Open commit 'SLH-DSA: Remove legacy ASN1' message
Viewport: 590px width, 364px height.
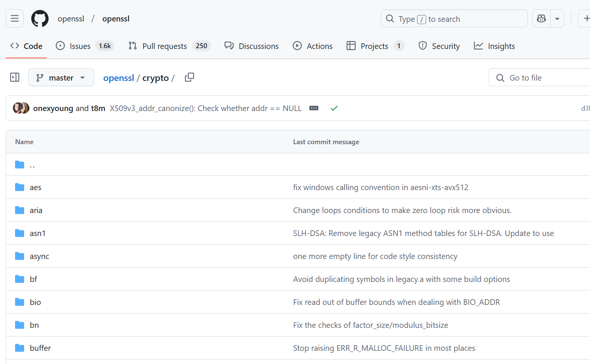(423, 233)
